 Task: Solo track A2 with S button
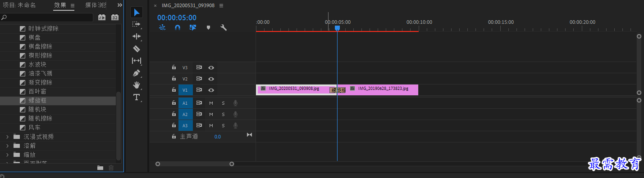[x=223, y=114]
